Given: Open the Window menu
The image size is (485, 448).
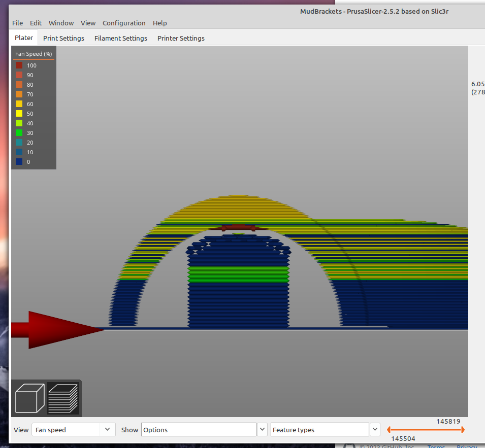Looking at the screenshot, I should pyautogui.click(x=61, y=23).
